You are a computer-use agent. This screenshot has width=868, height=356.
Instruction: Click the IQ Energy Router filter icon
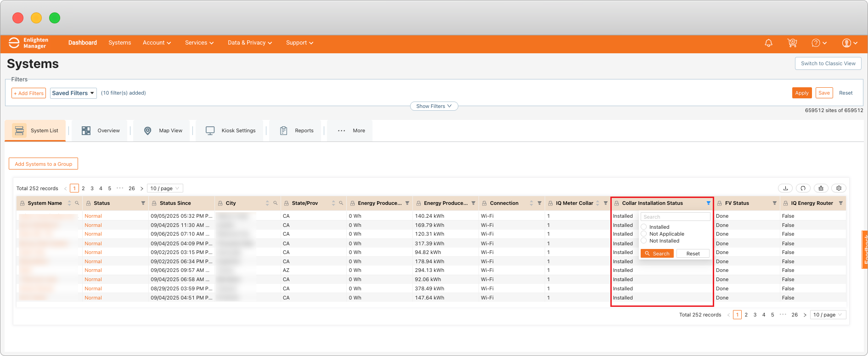pos(841,203)
